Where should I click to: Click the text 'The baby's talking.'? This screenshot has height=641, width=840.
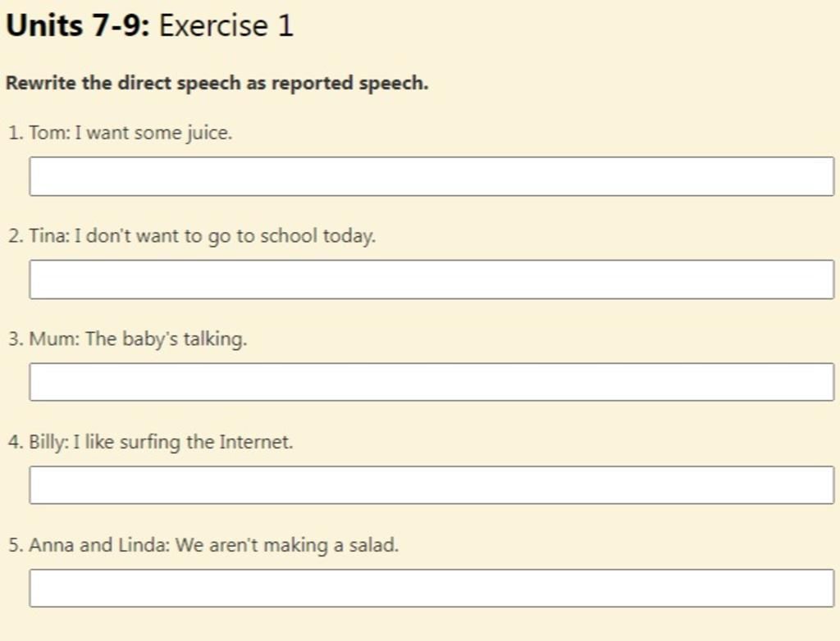[x=166, y=339]
